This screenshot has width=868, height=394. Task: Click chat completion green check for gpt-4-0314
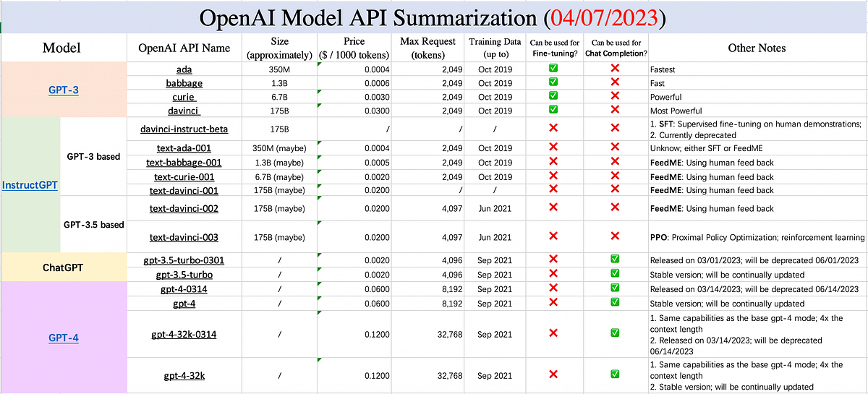[x=615, y=288]
